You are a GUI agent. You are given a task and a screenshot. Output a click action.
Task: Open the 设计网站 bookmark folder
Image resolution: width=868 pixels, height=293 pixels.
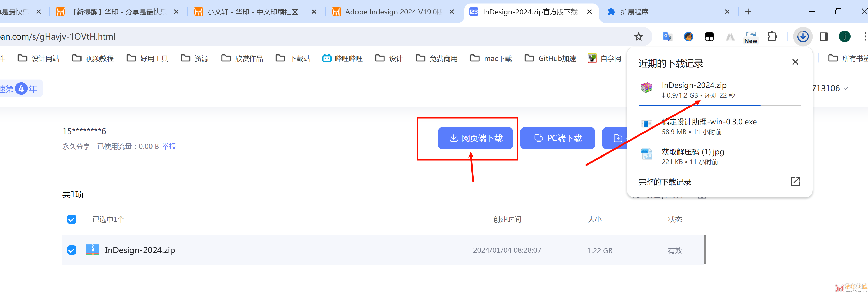coord(38,58)
